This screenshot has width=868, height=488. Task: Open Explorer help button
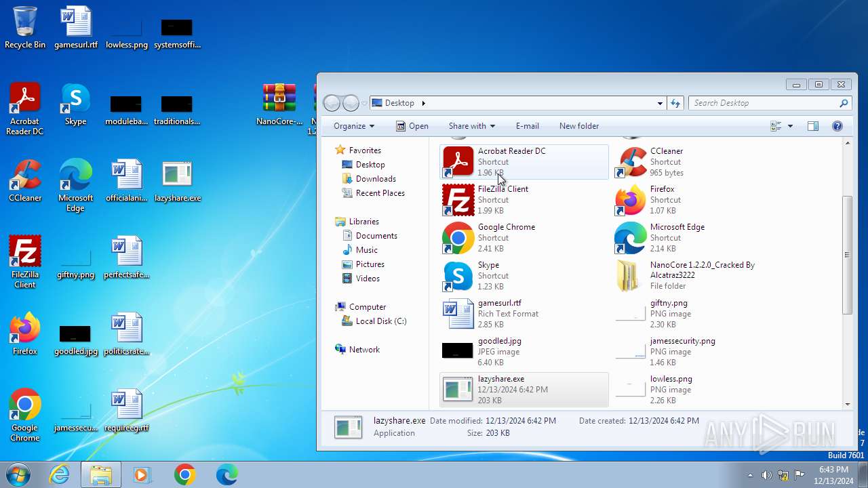click(837, 126)
